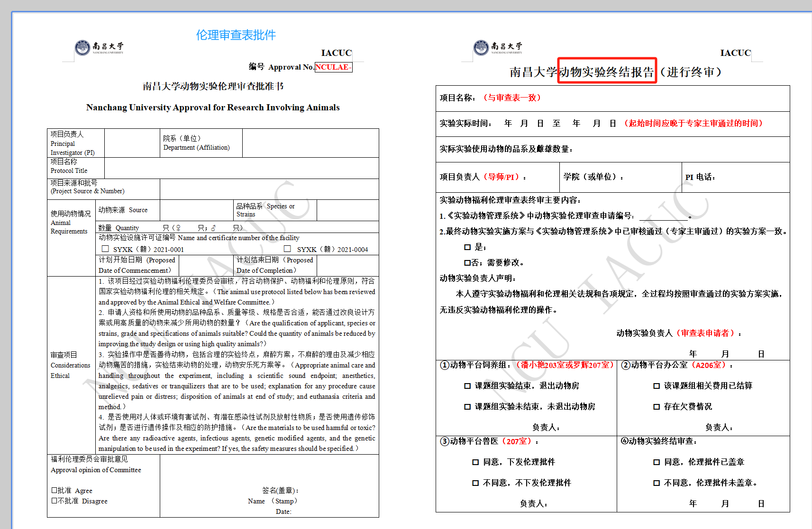Click 负责人 under 动物平台兽医
812x529 pixels.
tap(534, 504)
